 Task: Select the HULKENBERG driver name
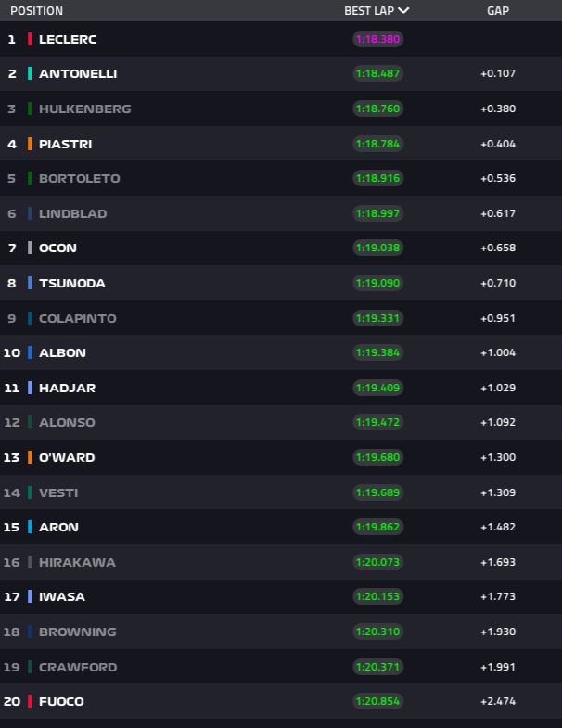click(84, 109)
